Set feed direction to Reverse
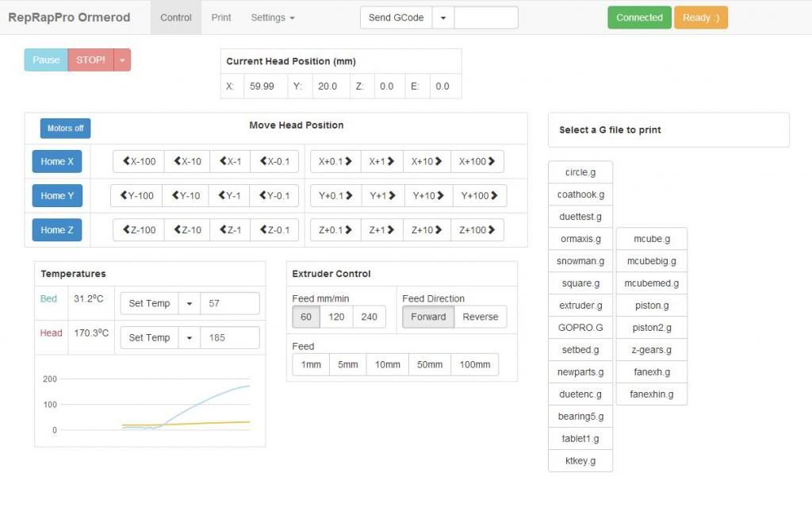Screen dimensions: 812x519 click(481, 317)
